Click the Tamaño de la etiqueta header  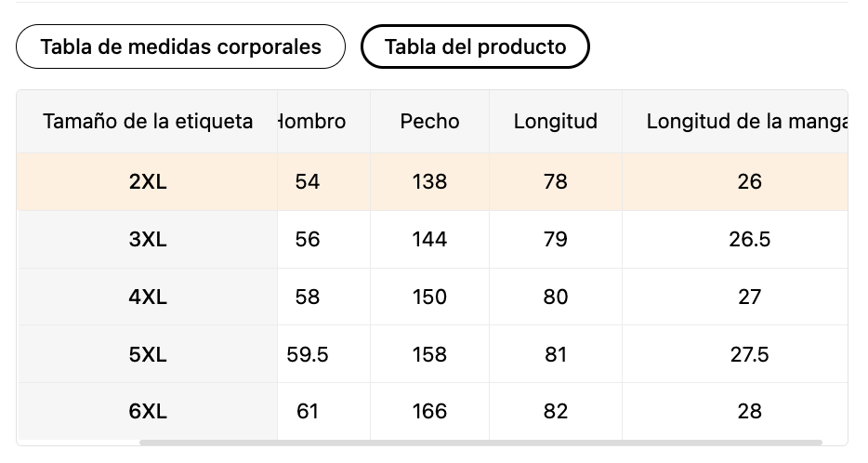pos(147,121)
